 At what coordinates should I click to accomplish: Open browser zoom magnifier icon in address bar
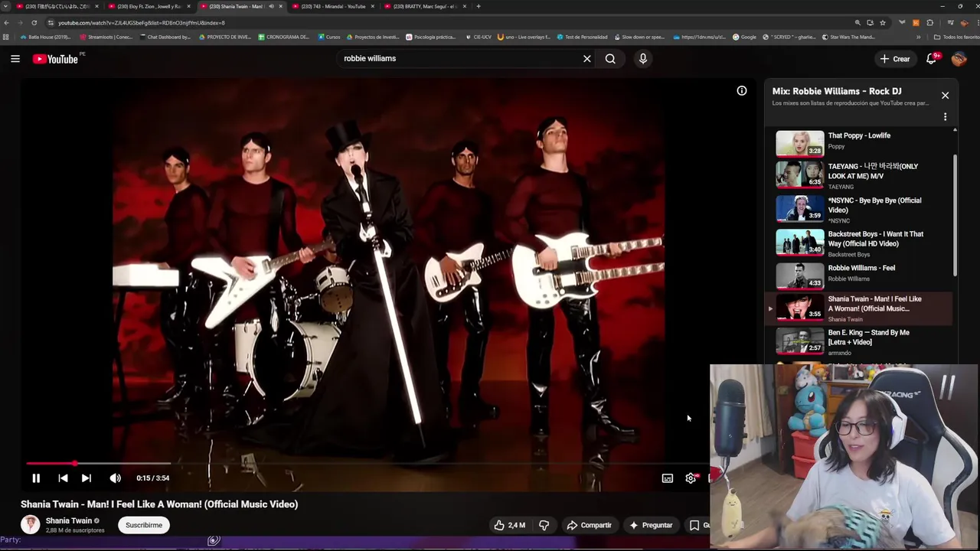pos(857,23)
